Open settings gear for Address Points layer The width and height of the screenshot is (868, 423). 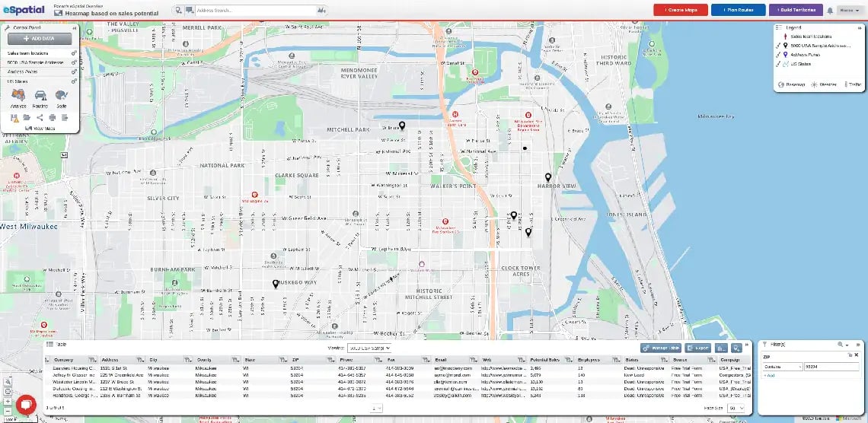click(74, 72)
